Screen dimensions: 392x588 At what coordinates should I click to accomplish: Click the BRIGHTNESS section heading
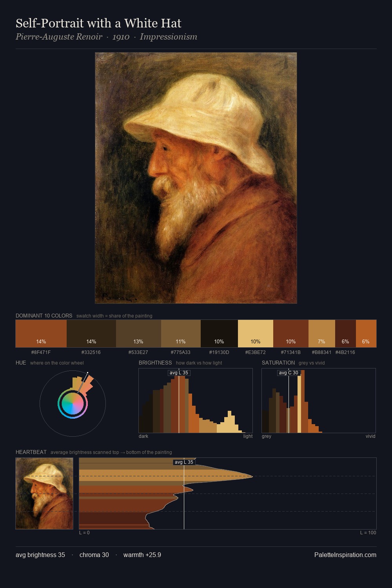(155, 363)
